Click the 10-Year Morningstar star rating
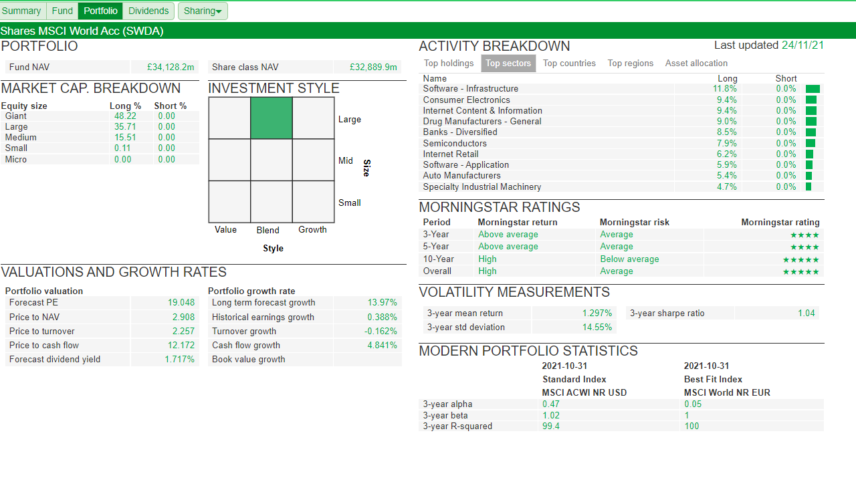This screenshot has width=856, height=504. coord(801,259)
